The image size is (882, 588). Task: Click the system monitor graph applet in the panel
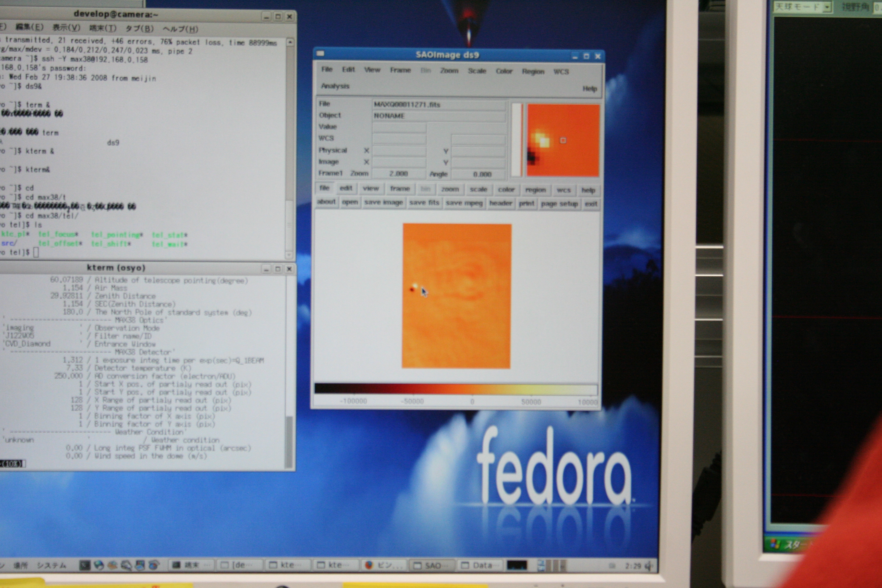[517, 565]
